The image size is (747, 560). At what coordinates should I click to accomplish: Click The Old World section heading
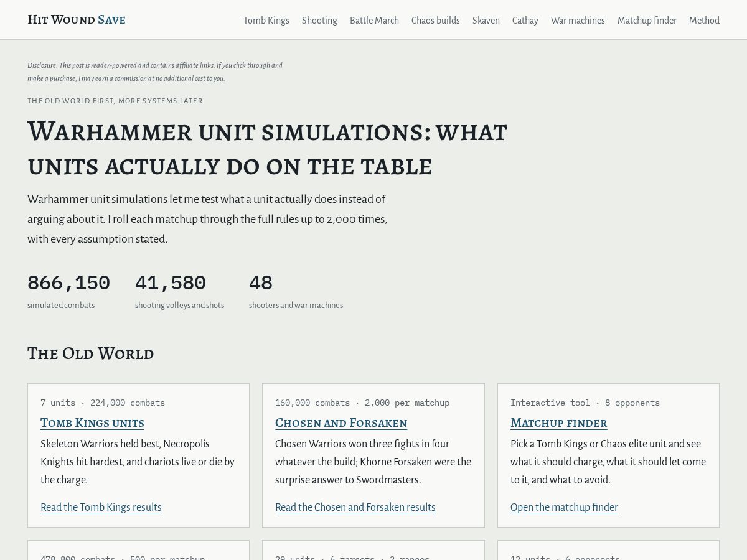coord(90,353)
